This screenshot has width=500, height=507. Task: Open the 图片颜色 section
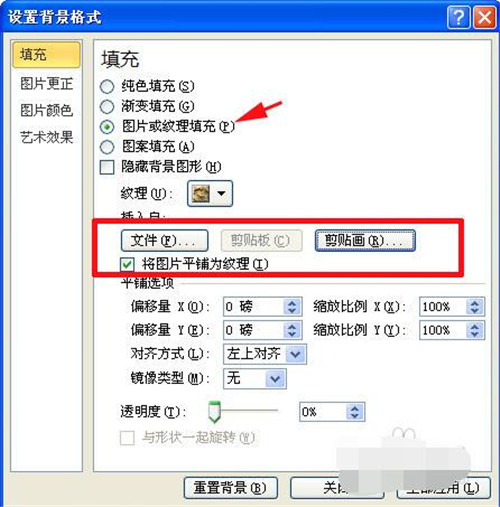pos(46,110)
